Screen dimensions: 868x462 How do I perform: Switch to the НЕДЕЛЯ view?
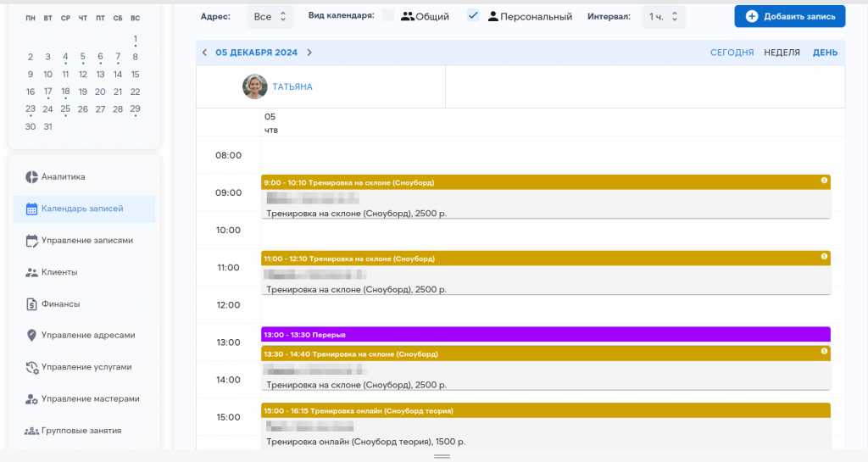pos(782,53)
